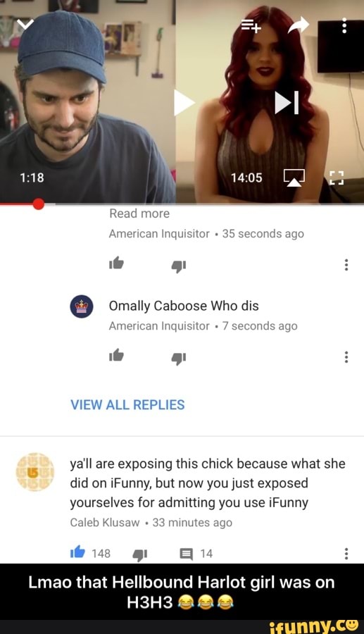Open American Inquisitor crown avatar

[x=82, y=306]
